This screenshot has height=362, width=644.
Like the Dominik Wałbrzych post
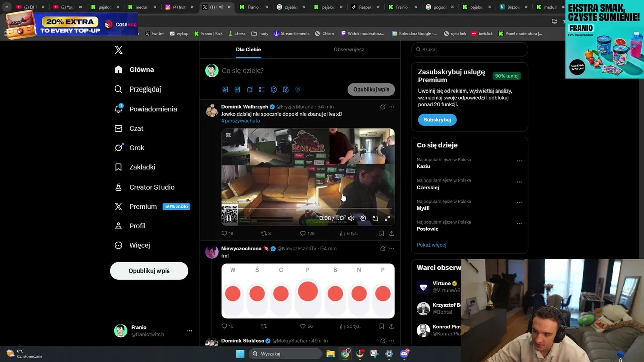pos(307,233)
